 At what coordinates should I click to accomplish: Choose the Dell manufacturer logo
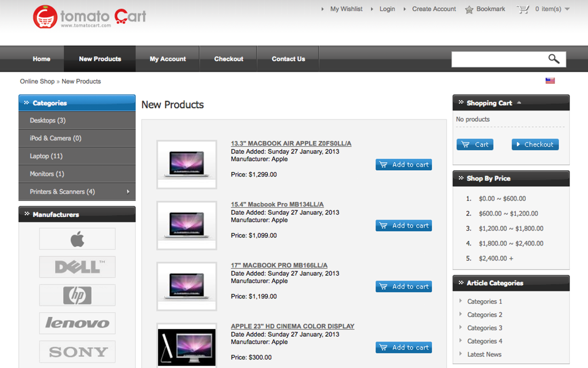click(77, 267)
